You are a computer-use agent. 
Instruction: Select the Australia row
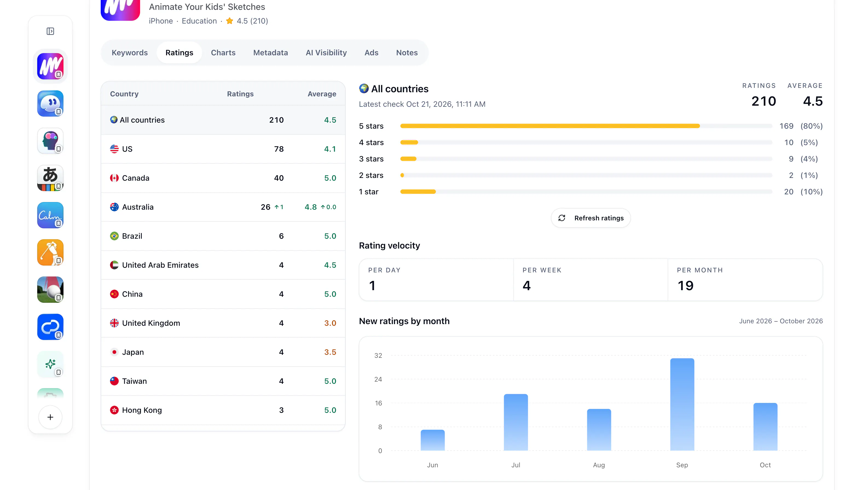click(223, 207)
